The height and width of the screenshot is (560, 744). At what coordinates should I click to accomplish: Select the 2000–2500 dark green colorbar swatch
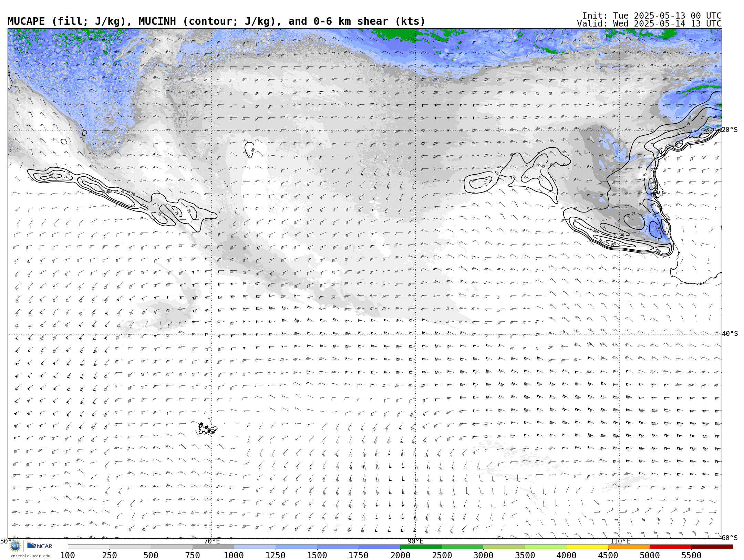421,547
